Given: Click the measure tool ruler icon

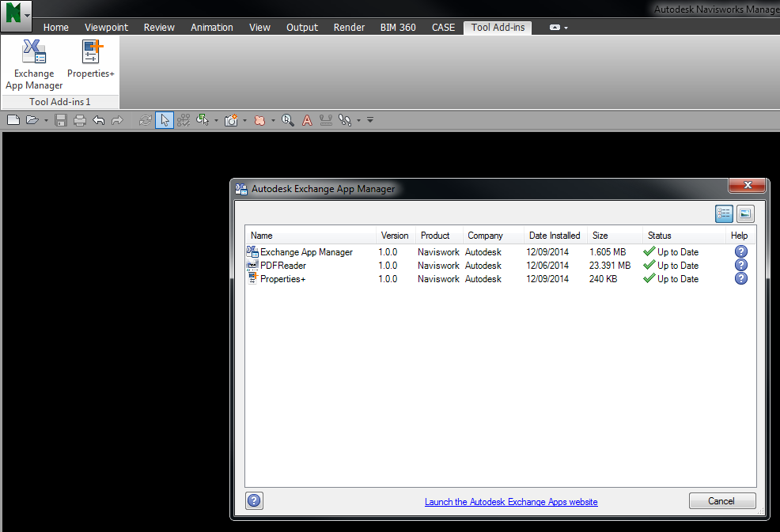Looking at the screenshot, I should (326, 119).
